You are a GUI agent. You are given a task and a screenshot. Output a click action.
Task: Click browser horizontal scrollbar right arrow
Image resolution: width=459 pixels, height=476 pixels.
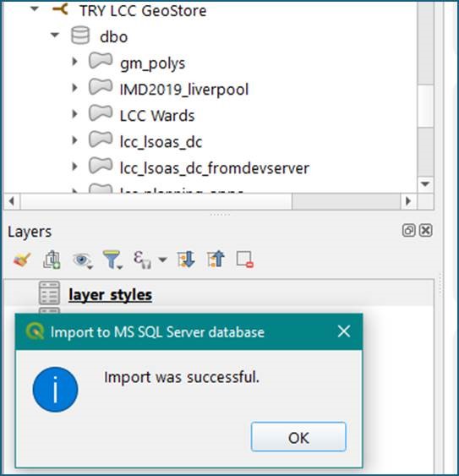[408, 201]
